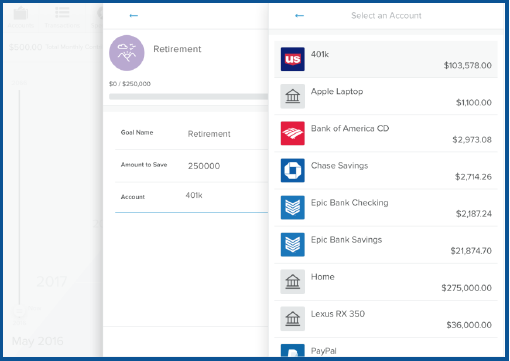Click the Account label

pyautogui.click(x=133, y=197)
